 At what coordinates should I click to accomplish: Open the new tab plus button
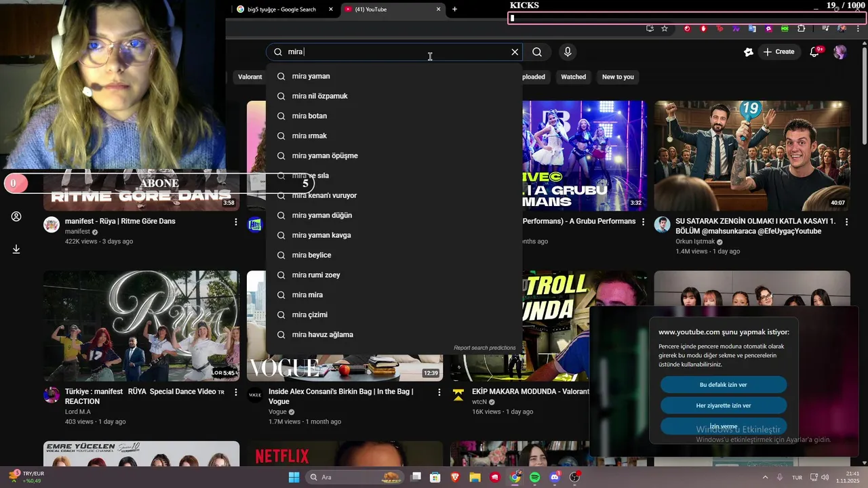click(454, 9)
